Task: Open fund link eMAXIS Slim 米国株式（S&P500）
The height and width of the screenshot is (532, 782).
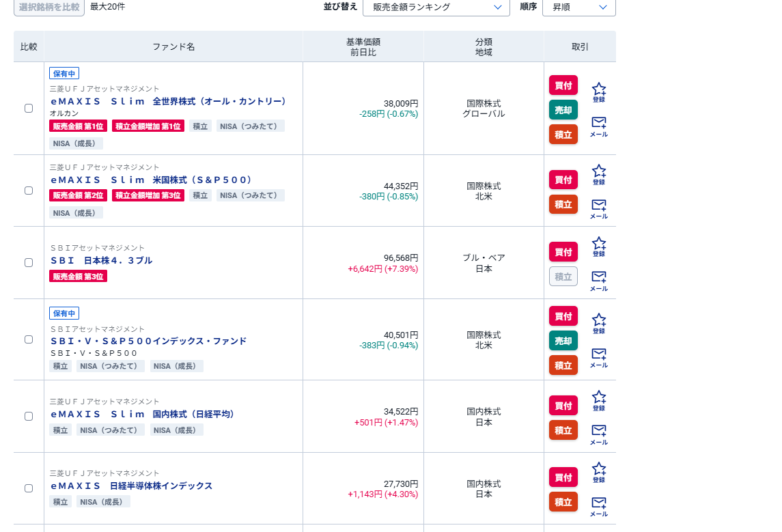Action: coord(151,180)
